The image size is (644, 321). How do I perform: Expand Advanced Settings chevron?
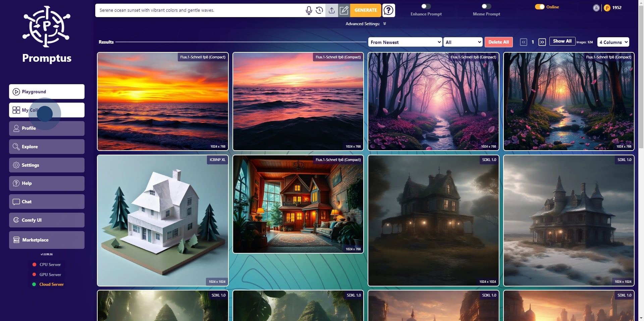click(385, 23)
